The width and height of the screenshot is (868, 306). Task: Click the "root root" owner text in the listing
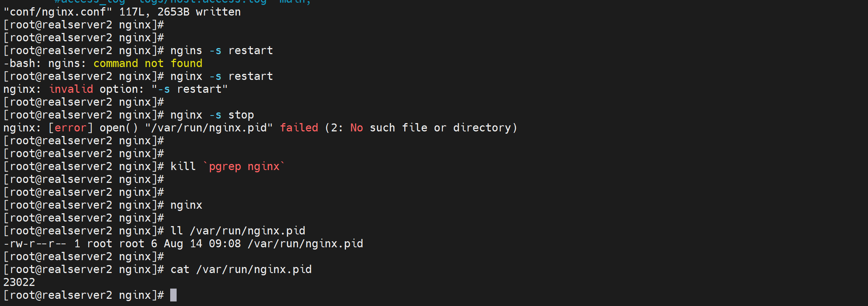click(x=116, y=244)
